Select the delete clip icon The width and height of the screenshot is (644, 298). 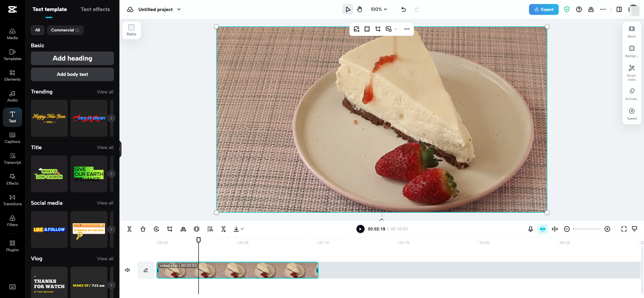point(143,229)
